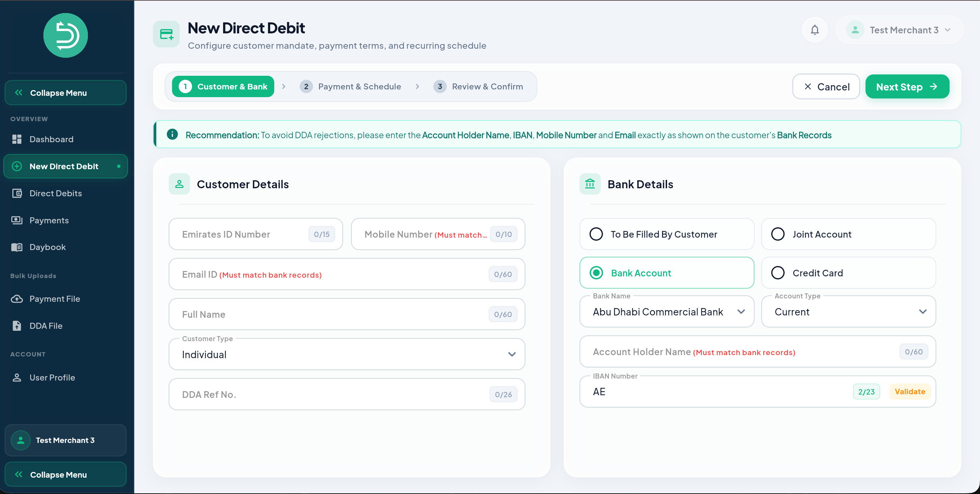Click the DDA File document icon

click(17, 326)
